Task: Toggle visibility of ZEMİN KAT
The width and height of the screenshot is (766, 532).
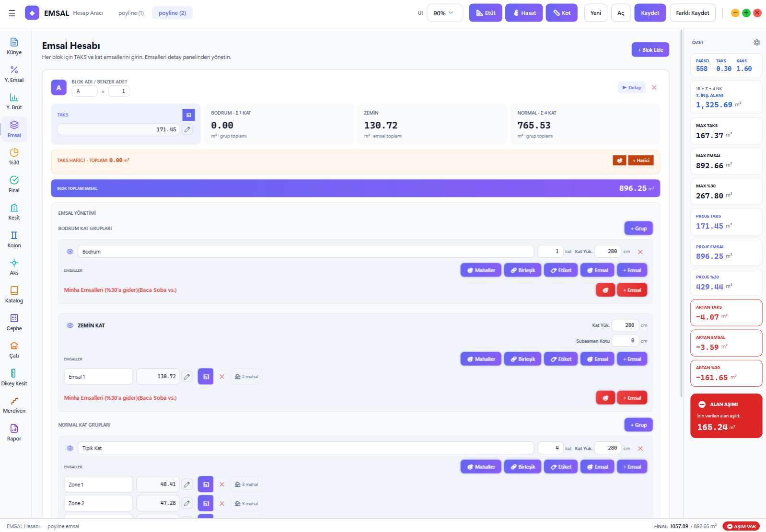Action: coord(70,325)
